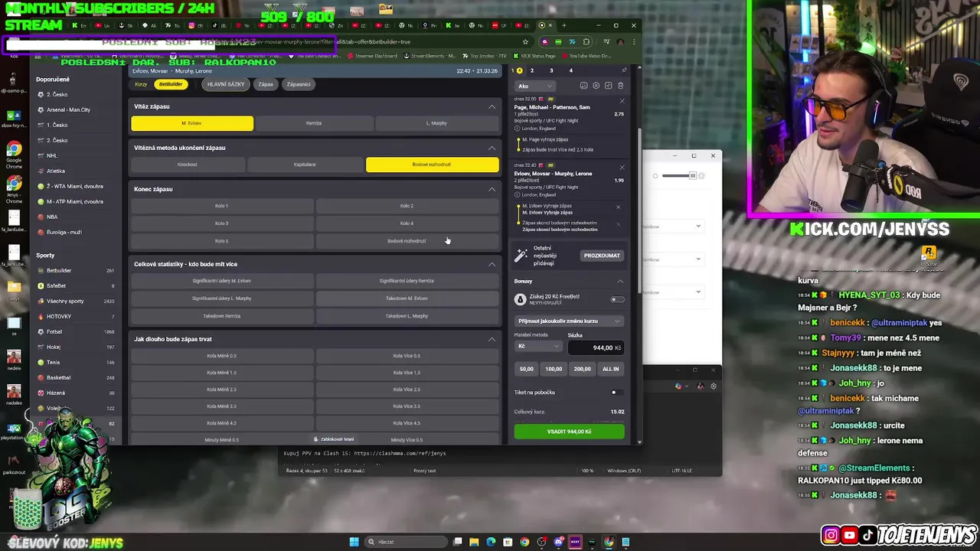Switch to bet slip tab 2
The width and height of the screenshot is (980, 551).
(532, 70)
